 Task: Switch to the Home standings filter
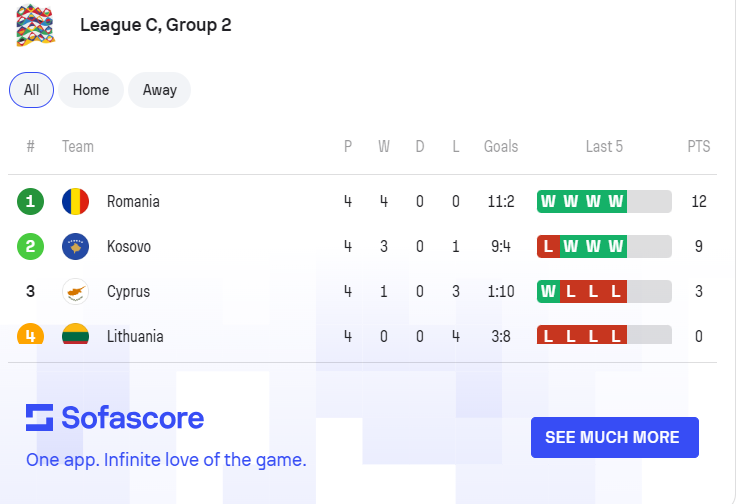tap(91, 90)
